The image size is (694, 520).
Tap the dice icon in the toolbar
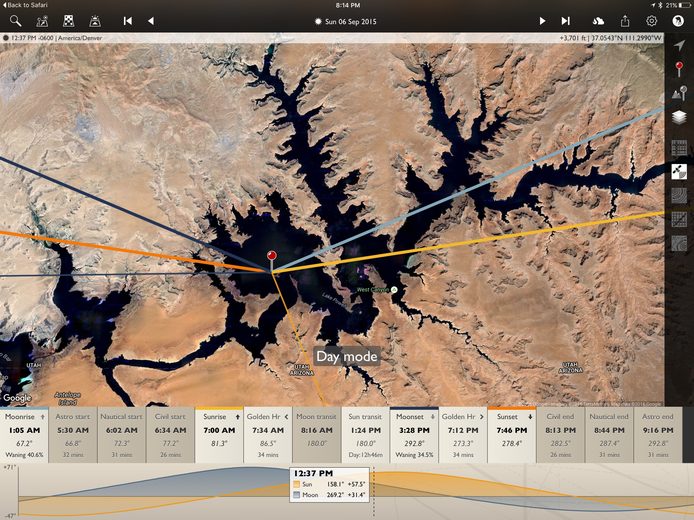69,21
